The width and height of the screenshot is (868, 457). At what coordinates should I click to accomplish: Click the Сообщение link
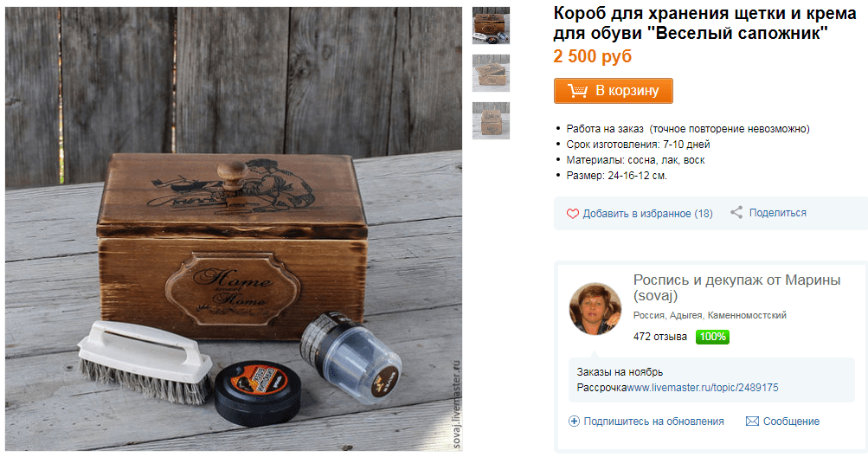pyautogui.click(x=791, y=422)
